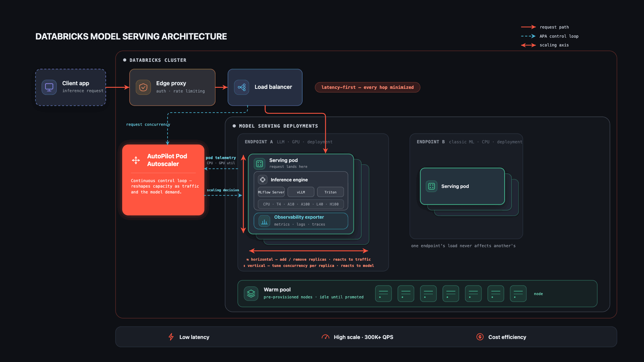Select the Endpoint B Serving pod icon
The image size is (644, 362).
click(x=431, y=186)
